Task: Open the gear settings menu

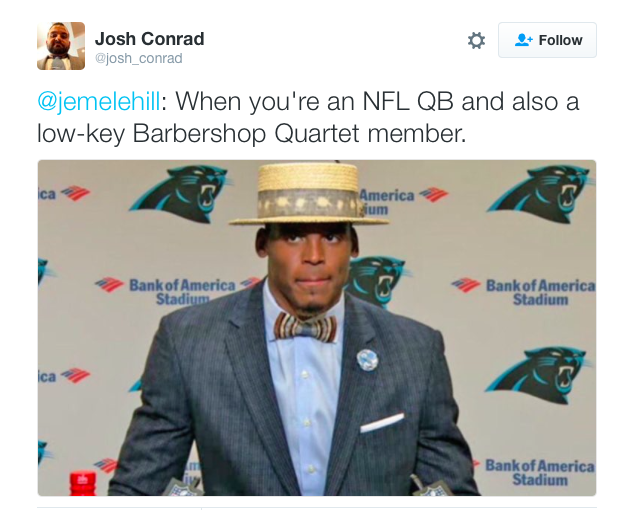Action: (477, 41)
